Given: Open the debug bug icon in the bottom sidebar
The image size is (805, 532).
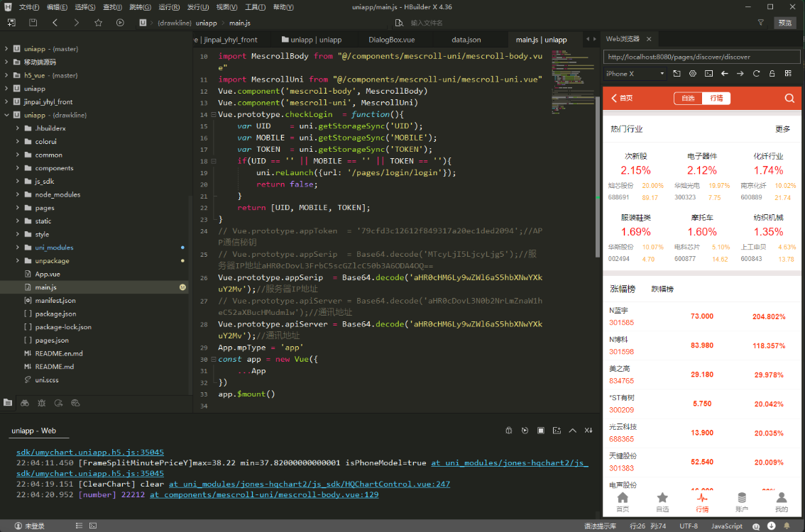Looking at the screenshot, I should (x=42, y=403).
